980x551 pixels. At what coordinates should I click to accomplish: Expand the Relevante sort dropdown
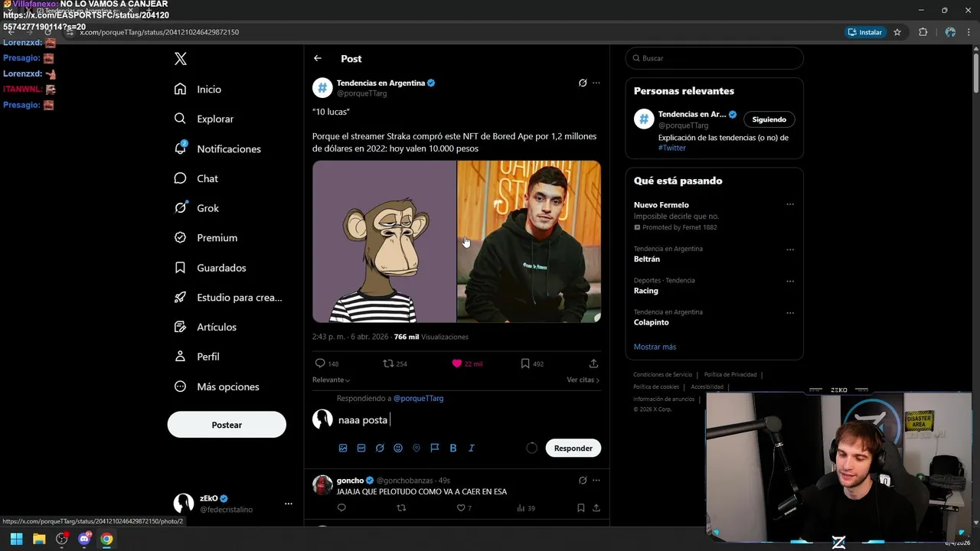(x=331, y=380)
